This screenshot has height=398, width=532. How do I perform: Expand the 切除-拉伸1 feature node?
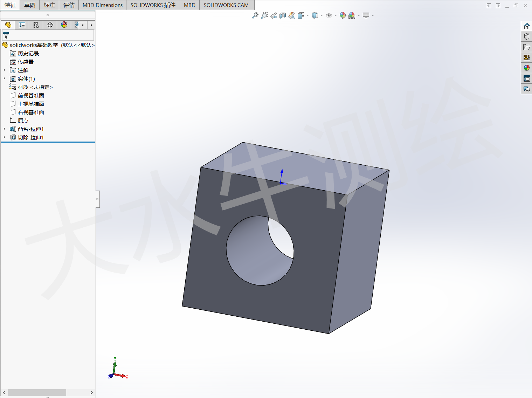5,137
